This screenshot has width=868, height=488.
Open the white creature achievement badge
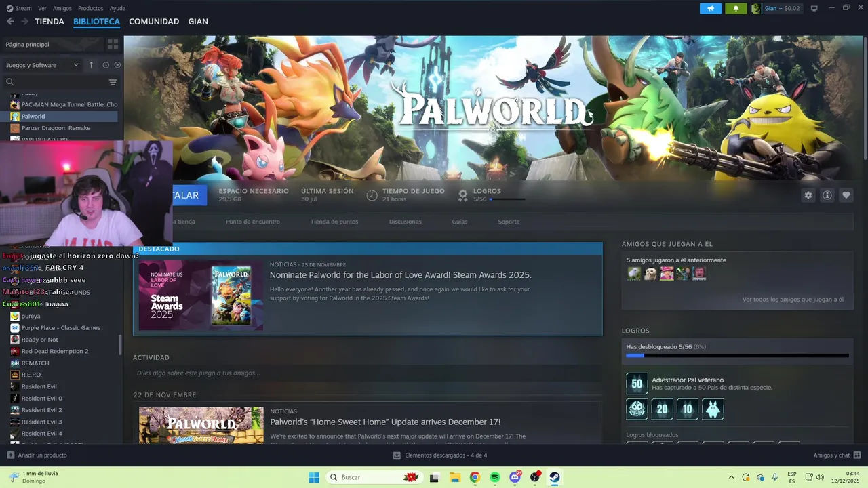(x=713, y=409)
